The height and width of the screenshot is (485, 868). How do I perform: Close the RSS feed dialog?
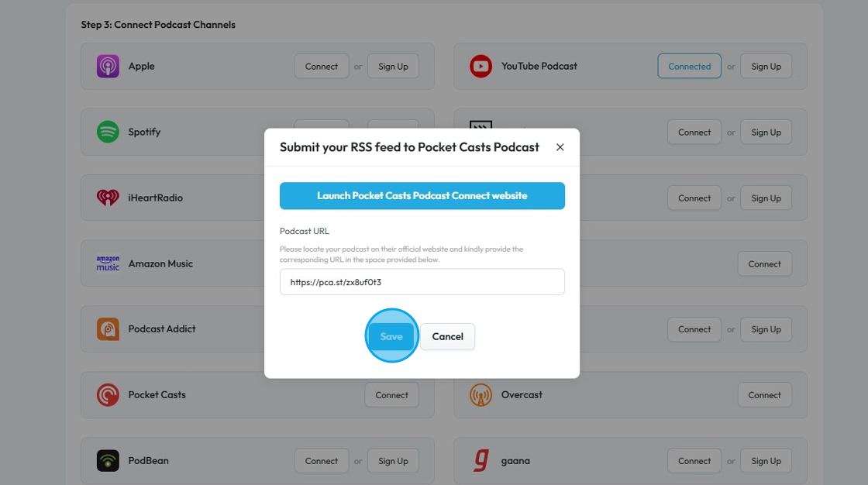pyautogui.click(x=560, y=147)
